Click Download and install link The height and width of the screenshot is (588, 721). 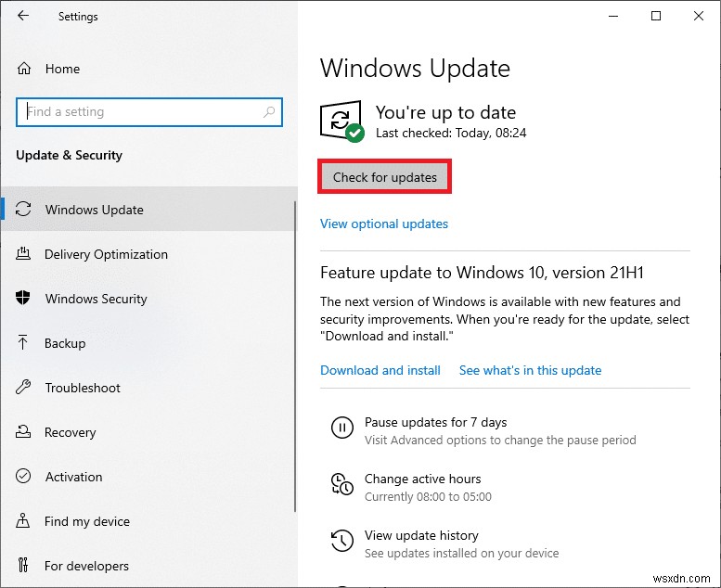tap(380, 370)
